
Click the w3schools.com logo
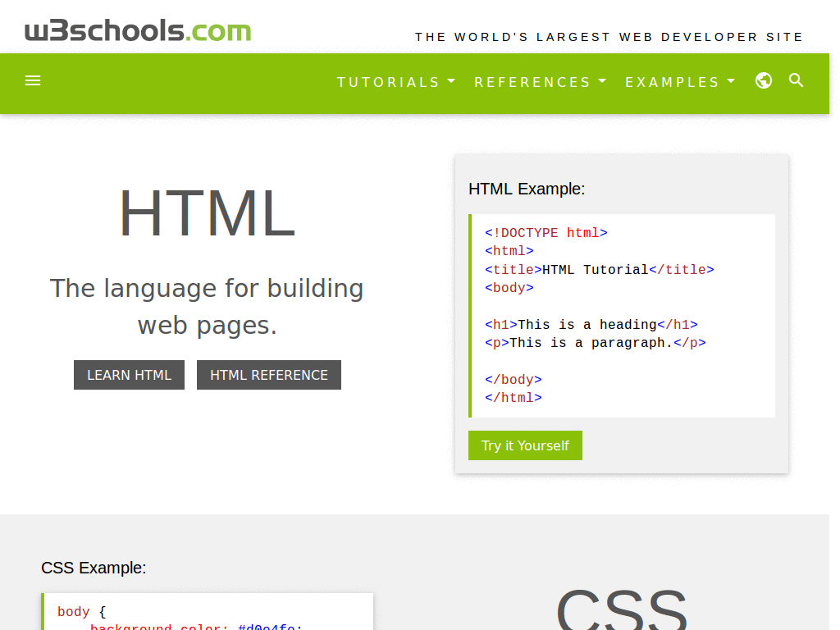click(137, 30)
